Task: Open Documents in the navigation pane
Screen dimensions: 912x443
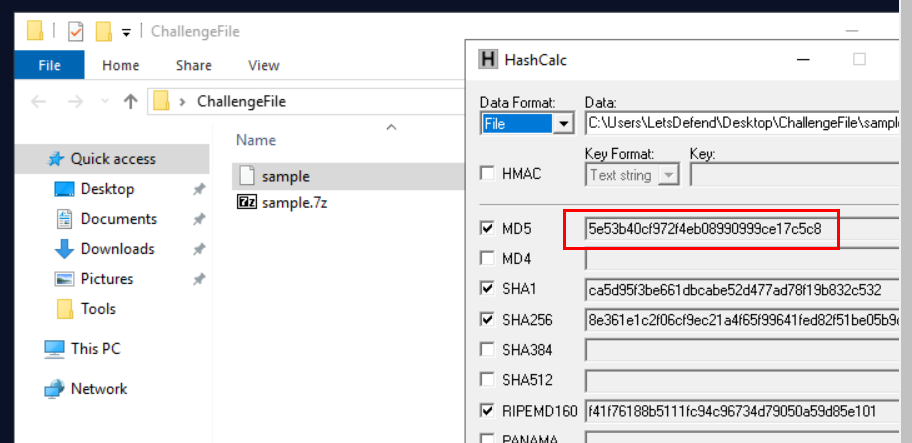Action: (119, 219)
